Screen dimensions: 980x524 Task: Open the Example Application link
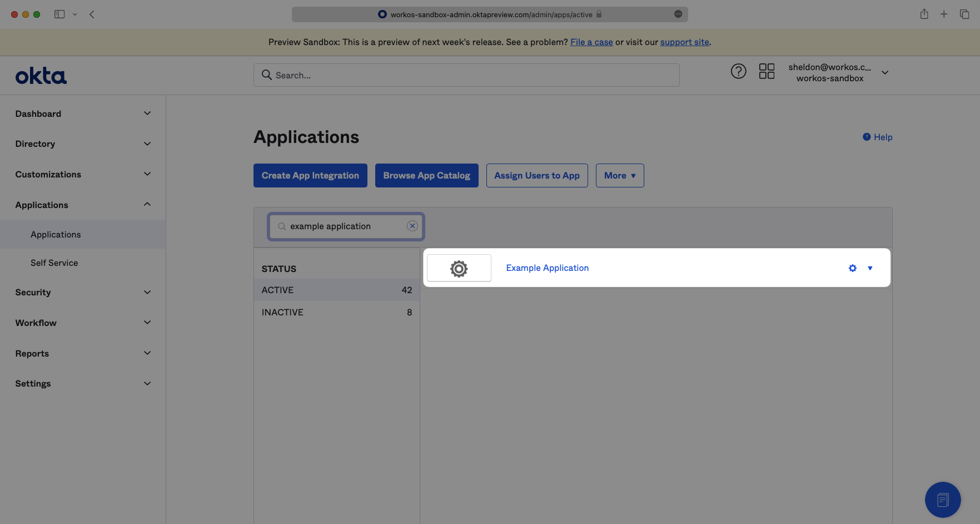(x=547, y=268)
